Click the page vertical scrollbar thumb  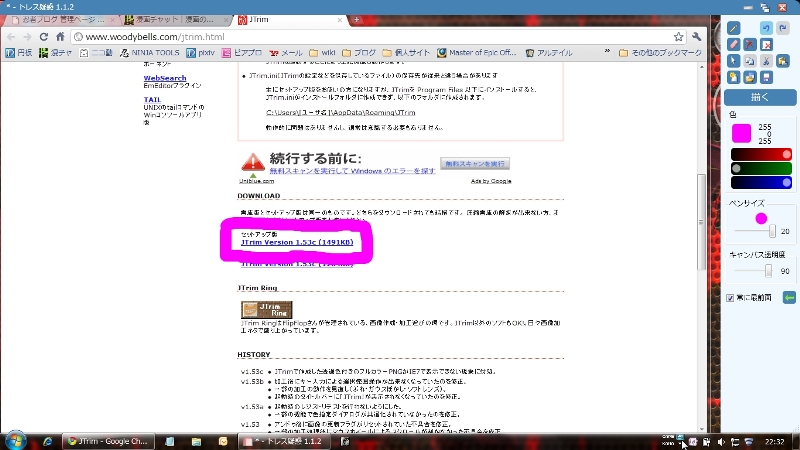pyautogui.click(x=702, y=222)
